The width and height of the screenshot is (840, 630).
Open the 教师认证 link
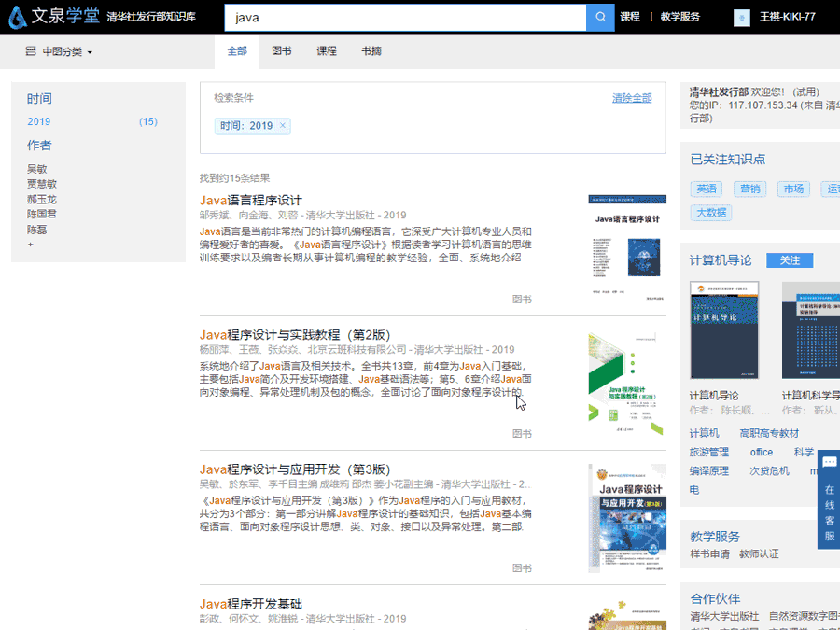(759, 553)
